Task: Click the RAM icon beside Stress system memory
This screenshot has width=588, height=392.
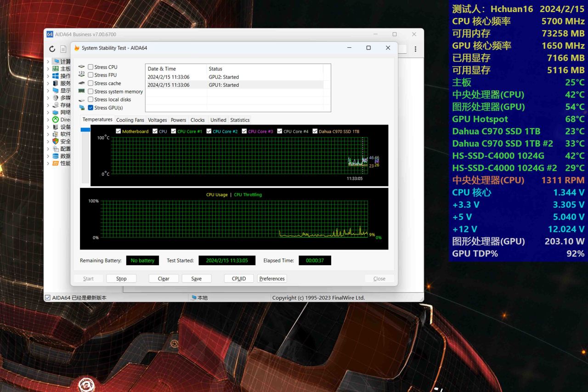Action: click(x=82, y=91)
